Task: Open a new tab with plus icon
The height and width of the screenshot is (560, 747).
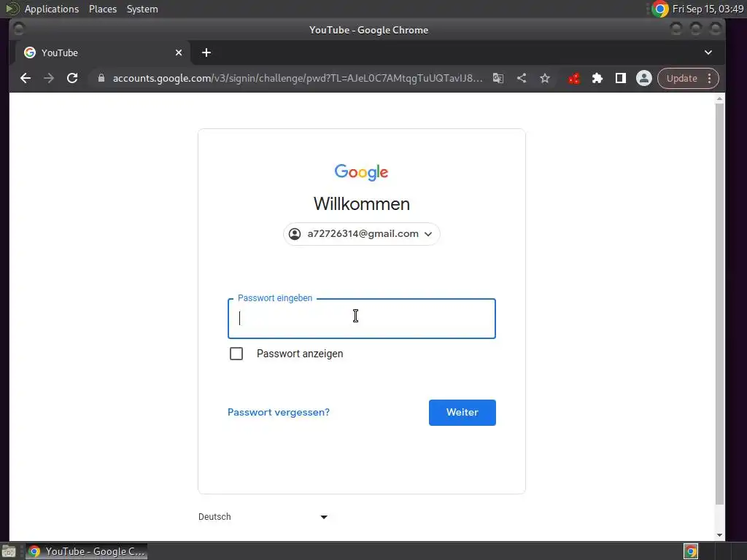Action: tap(206, 52)
